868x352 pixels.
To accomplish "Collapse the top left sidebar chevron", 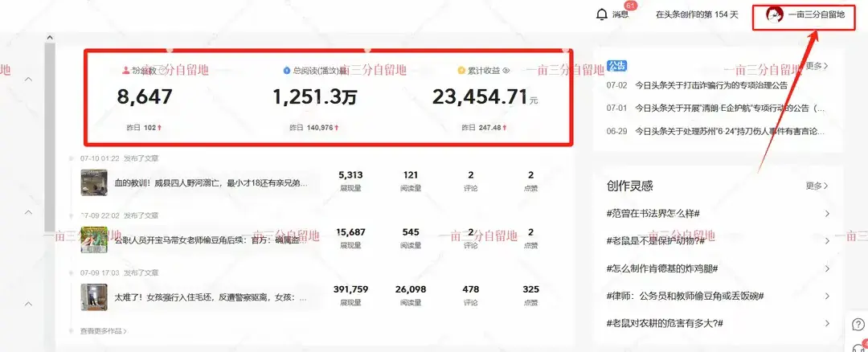I will [x=29, y=79].
